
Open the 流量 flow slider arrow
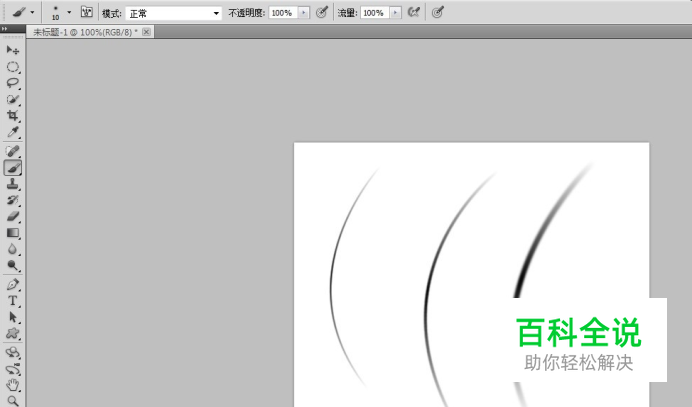[395, 13]
